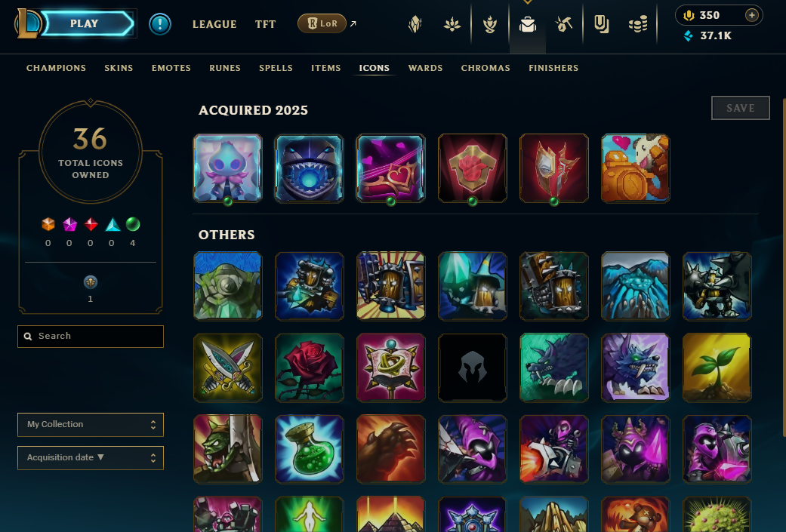Image resolution: width=786 pixels, height=532 pixels.
Task: Open the Clash banner icon in navbar
Action: coord(601,24)
